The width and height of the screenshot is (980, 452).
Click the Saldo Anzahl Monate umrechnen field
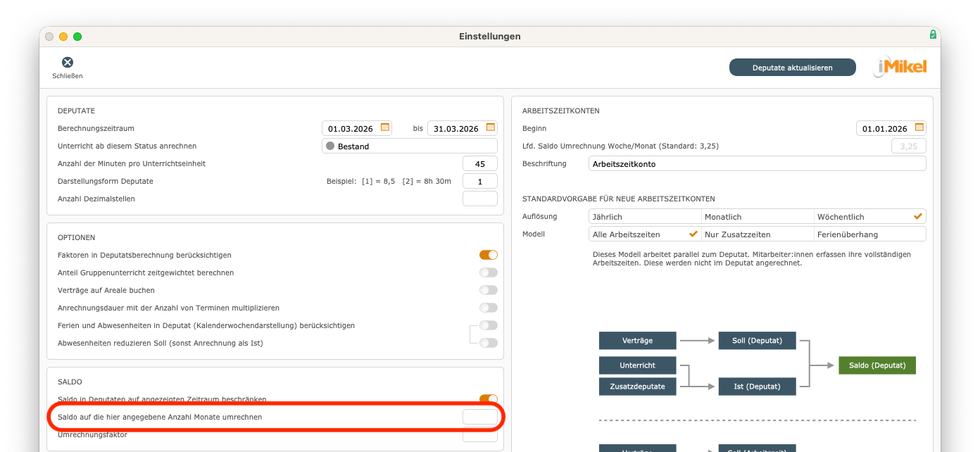[x=479, y=417]
